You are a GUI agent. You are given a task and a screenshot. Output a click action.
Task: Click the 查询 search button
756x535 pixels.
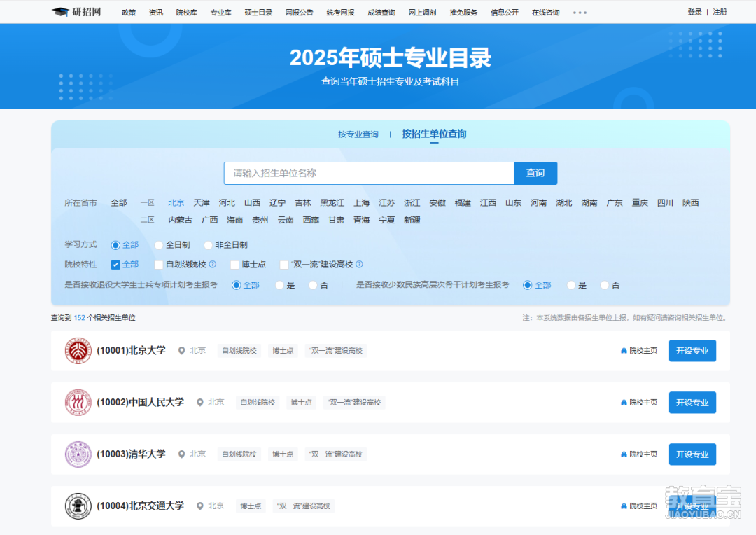tap(535, 173)
